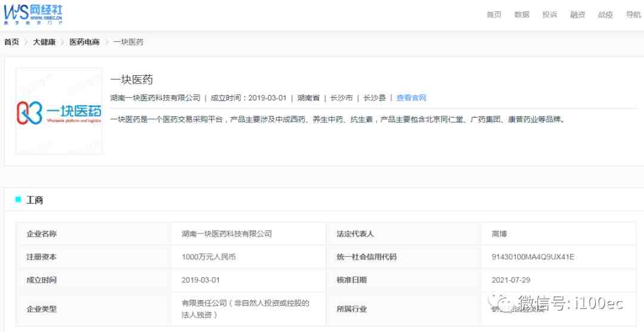Screen dimensions: 644x332
Task: Click the 成立时间 table label
Action: click(42, 280)
